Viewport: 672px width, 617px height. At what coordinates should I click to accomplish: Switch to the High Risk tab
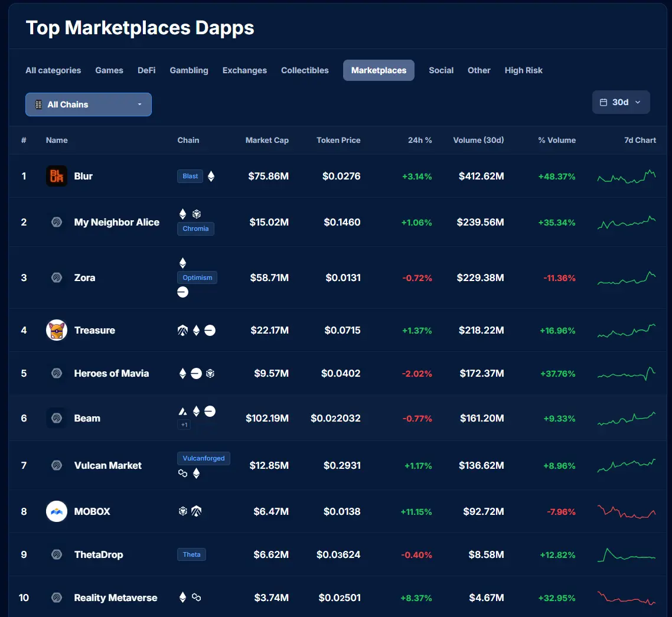[523, 70]
